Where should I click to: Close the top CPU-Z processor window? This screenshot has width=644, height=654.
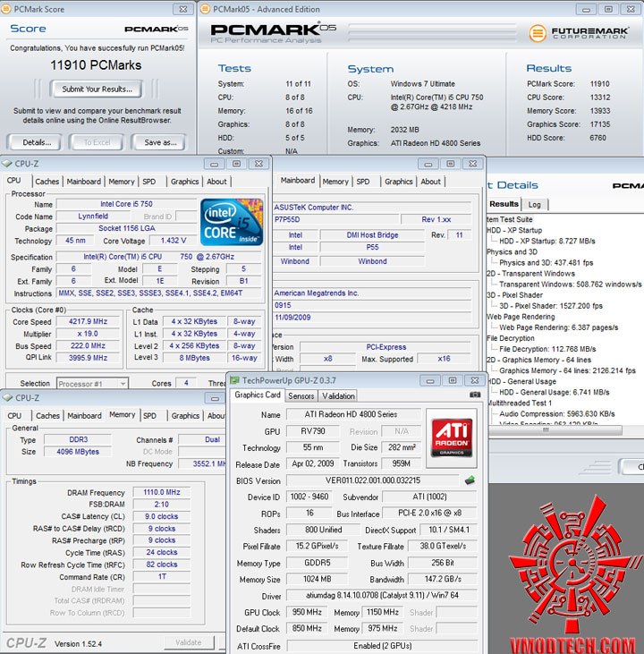click(x=258, y=164)
